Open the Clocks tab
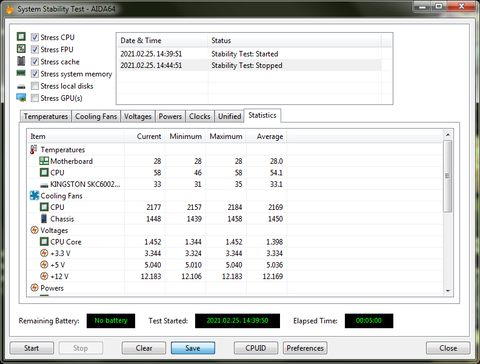Viewport: 480px width, 364px height. [200, 116]
